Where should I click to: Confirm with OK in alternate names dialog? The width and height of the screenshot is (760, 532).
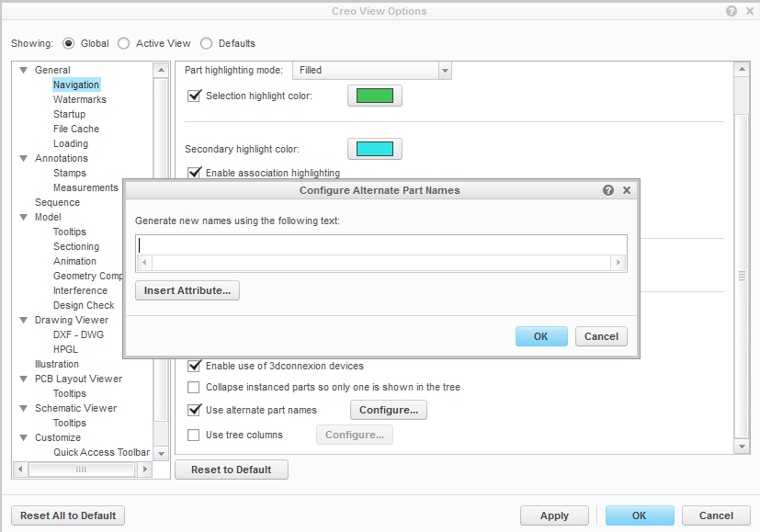pyautogui.click(x=541, y=336)
